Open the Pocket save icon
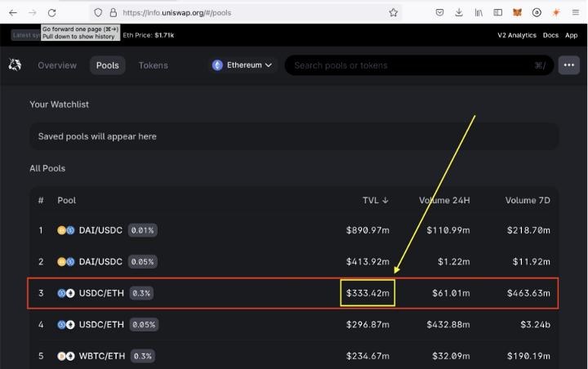Screen dimensions: 588x369 pos(439,13)
